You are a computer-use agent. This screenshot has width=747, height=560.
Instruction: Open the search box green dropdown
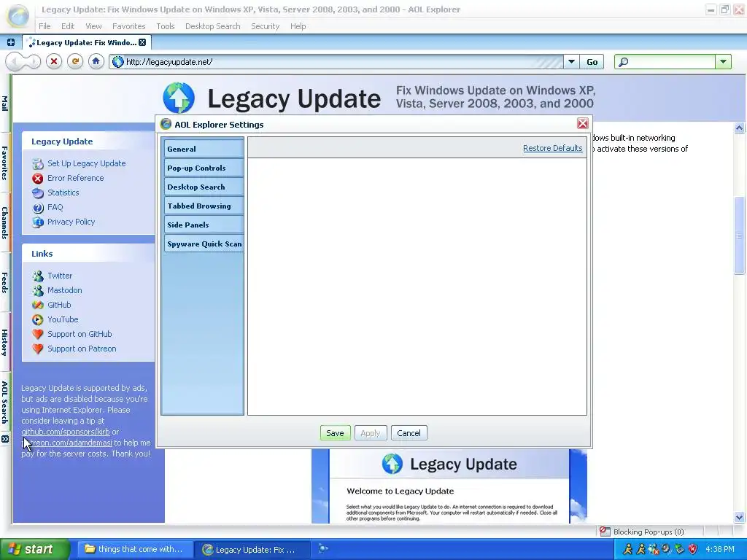click(x=723, y=62)
